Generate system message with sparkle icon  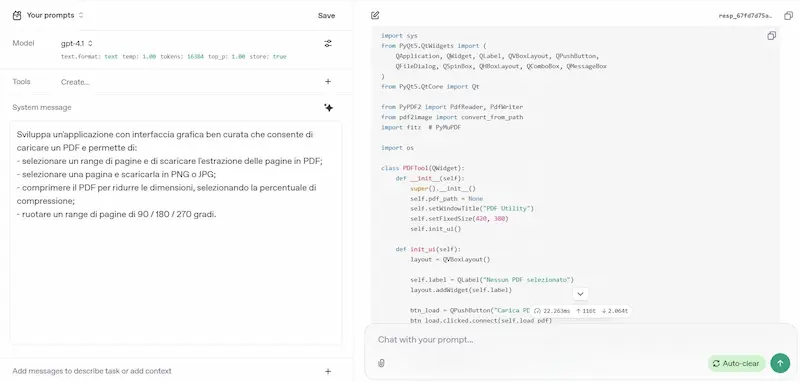(x=329, y=107)
